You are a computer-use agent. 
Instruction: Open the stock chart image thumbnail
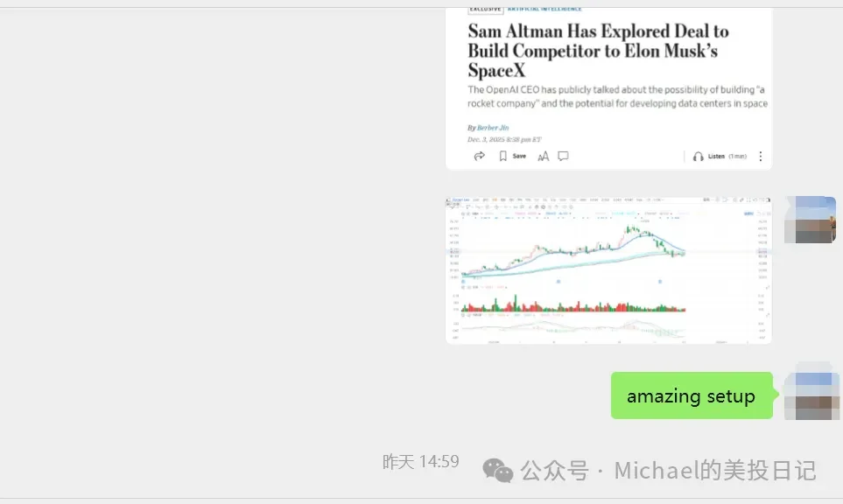coord(608,269)
